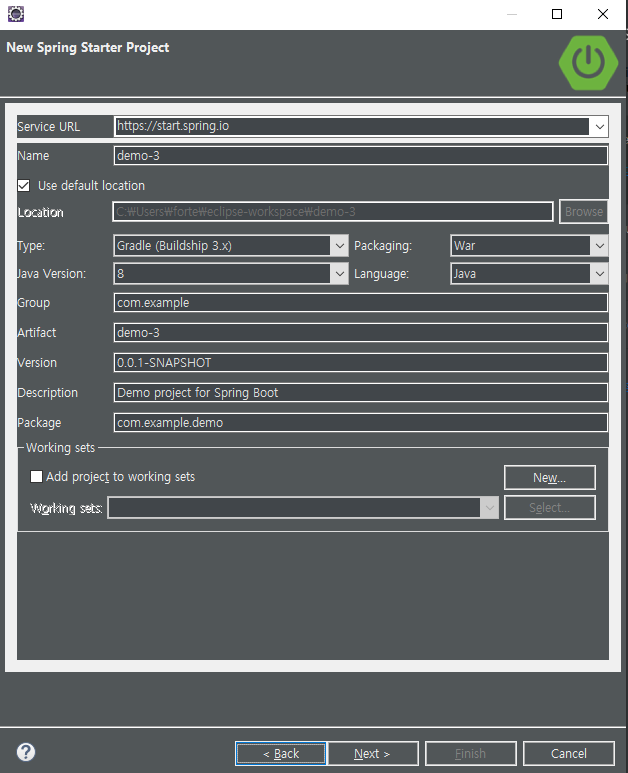Open the Java Version dropdown showing 8

(x=231, y=274)
